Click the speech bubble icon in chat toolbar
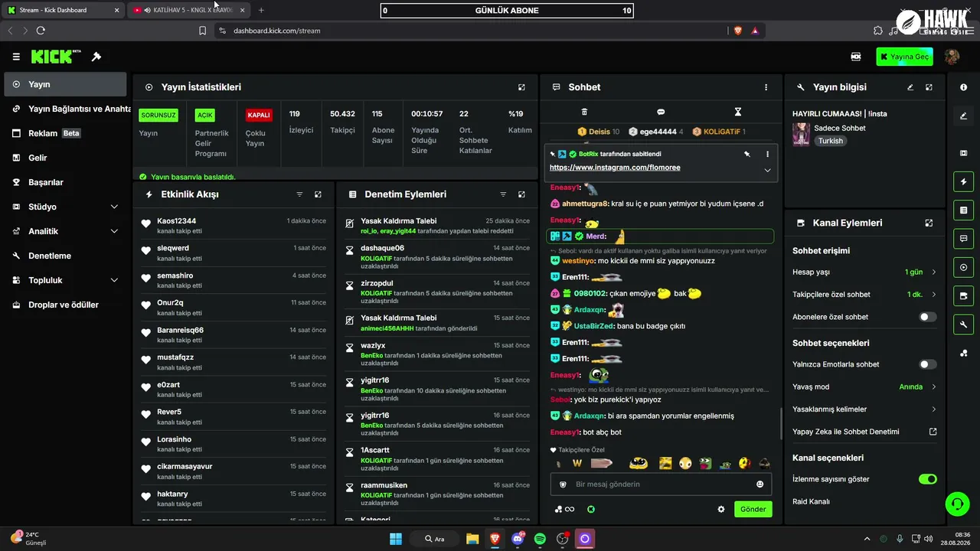This screenshot has height=551, width=980. 661,112
